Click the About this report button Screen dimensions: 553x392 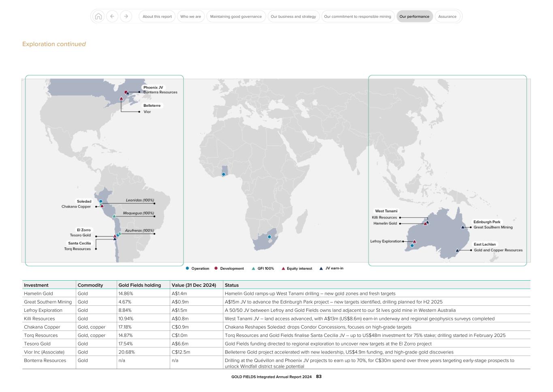point(157,16)
